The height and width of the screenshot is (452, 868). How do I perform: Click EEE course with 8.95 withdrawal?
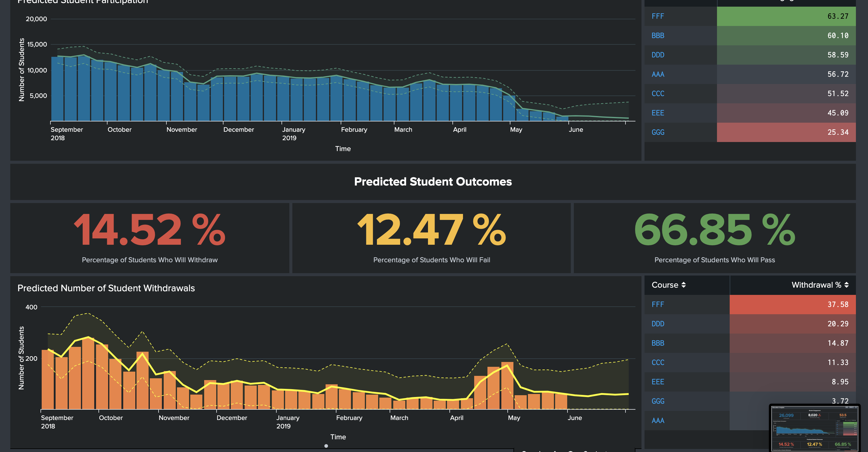(658, 382)
